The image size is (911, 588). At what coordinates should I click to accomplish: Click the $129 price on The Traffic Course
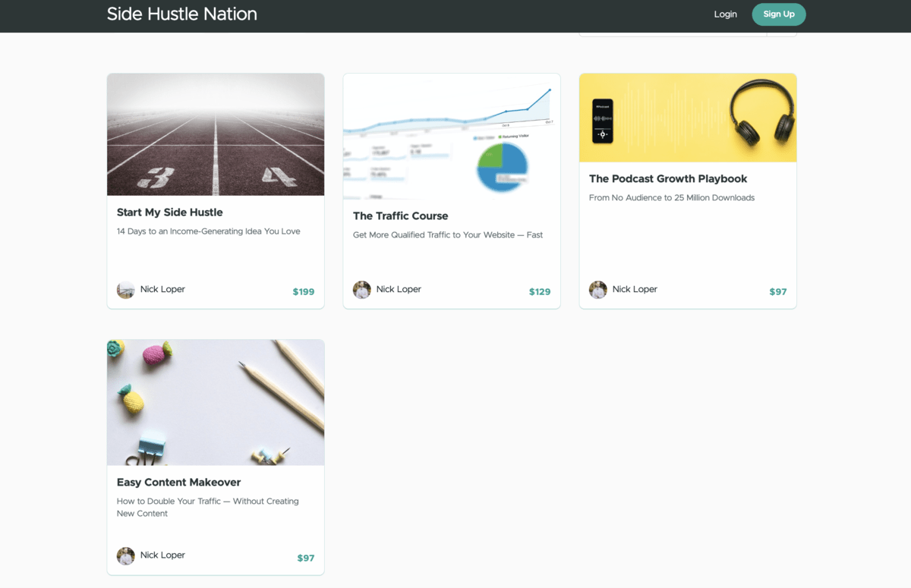coord(540,292)
